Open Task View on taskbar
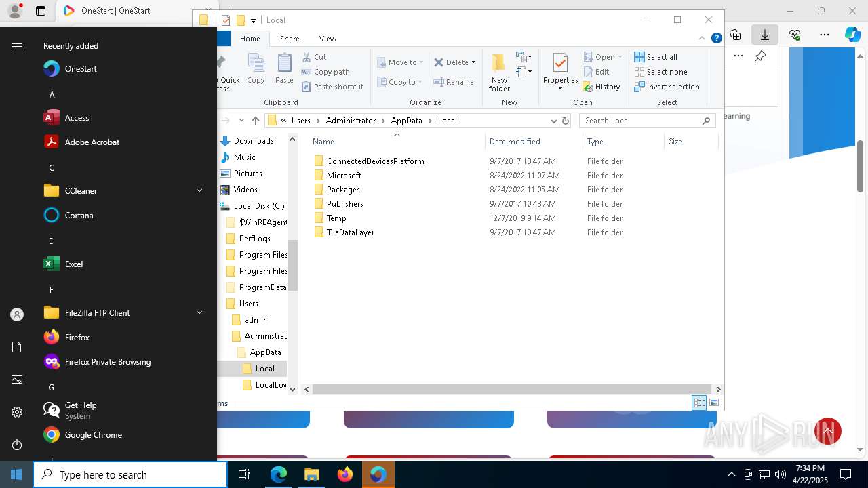The image size is (868, 488). (244, 474)
